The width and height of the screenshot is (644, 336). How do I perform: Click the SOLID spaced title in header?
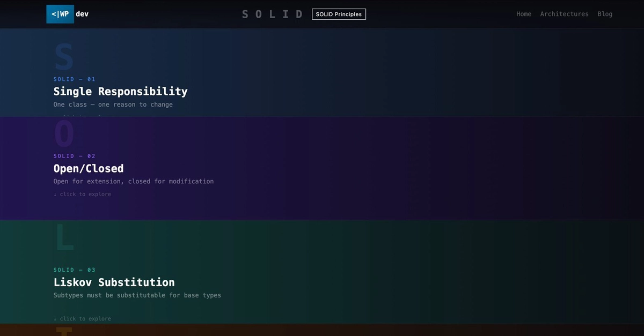tap(273, 14)
